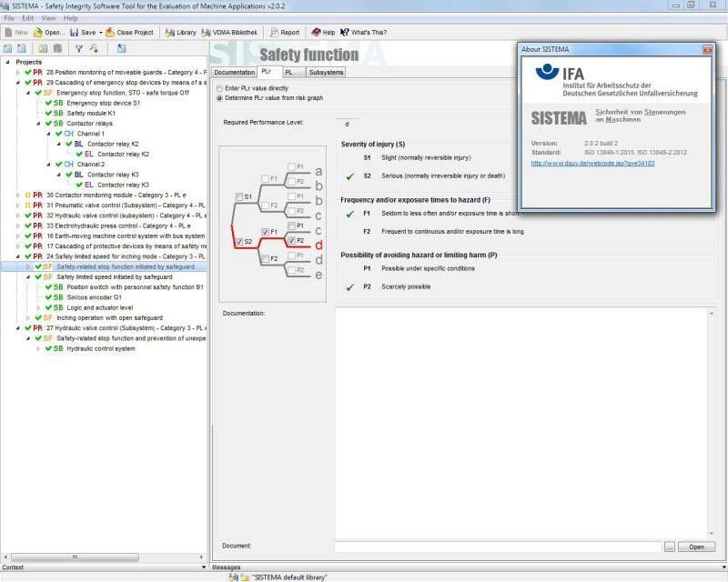Close the About SISTEMA dialog

coord(707,49)
